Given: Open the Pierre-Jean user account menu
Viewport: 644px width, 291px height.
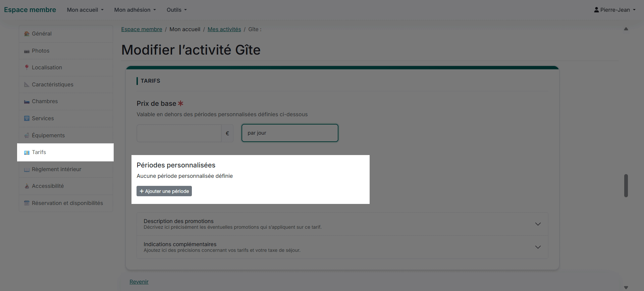Looking at the screenshot, I should pos(614,10).
